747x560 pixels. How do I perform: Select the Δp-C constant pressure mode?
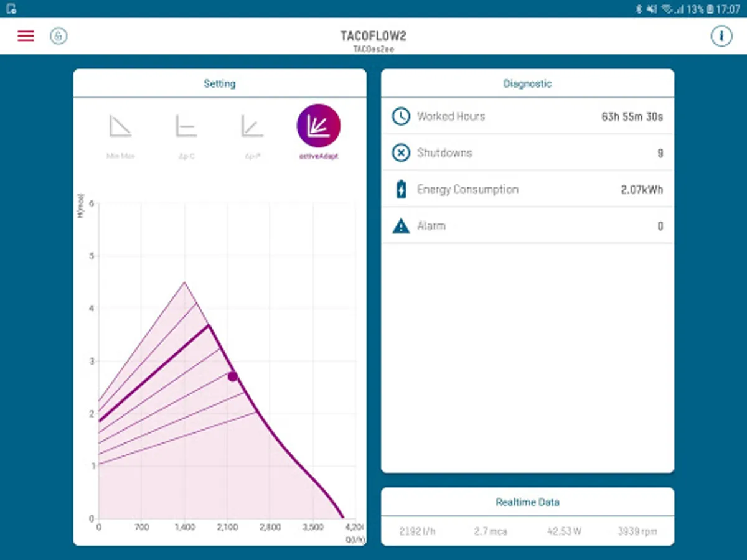186,126
